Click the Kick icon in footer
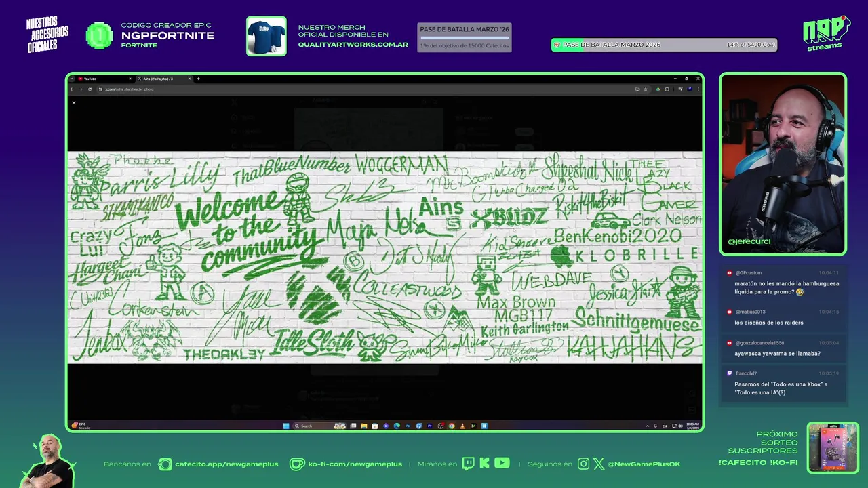The width and height of the screenshot is (868, 488). 484,464
